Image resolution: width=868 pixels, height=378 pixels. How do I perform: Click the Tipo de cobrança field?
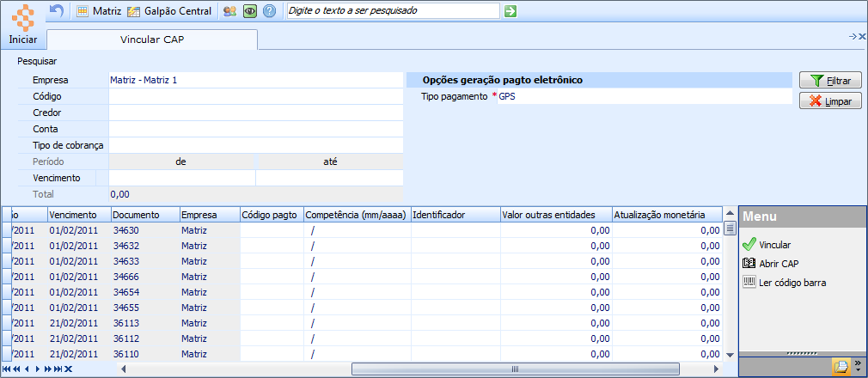[256, 145]
